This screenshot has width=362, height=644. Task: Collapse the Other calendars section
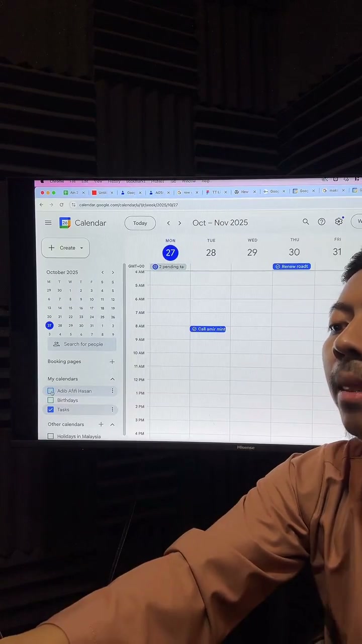[112, 425]
